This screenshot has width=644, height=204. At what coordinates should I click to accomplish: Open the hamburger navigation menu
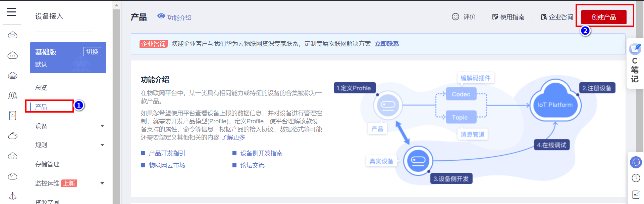coord(12,12)
